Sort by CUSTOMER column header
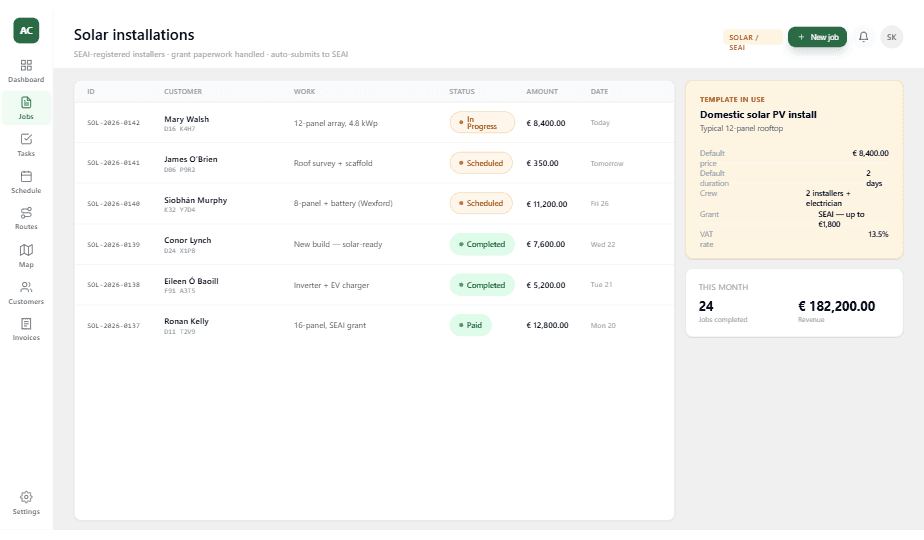This screenshot has width=924, height=540. pos(183,91)
